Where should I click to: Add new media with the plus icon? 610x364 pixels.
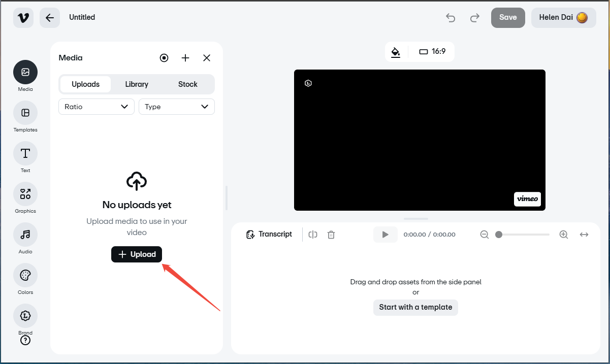(x=185, y=57)
